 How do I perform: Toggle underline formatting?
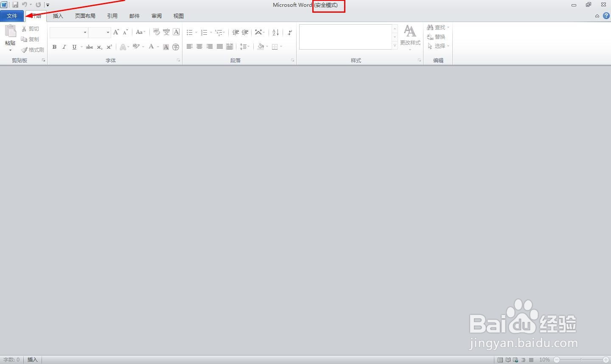[74, 47]
